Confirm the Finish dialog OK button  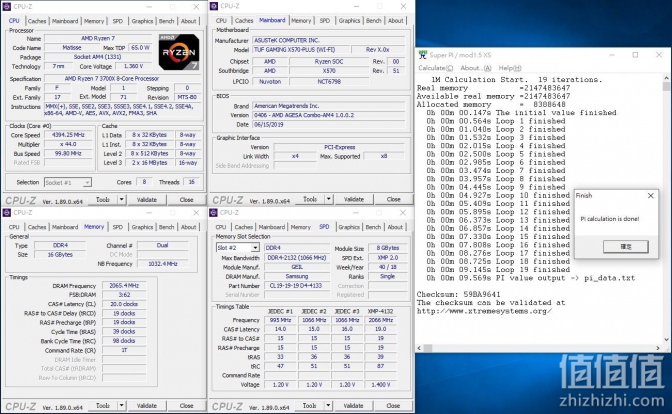[x=626, y=246]
